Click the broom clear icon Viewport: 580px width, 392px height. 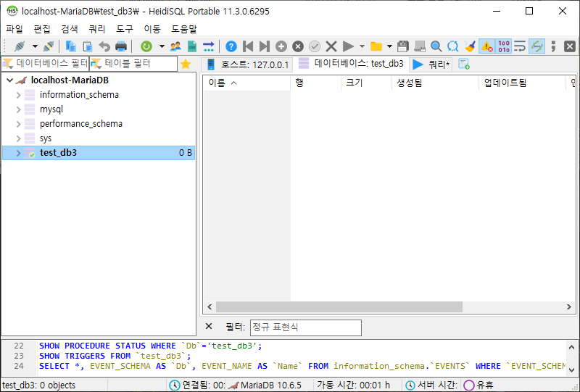click(470, 46)
